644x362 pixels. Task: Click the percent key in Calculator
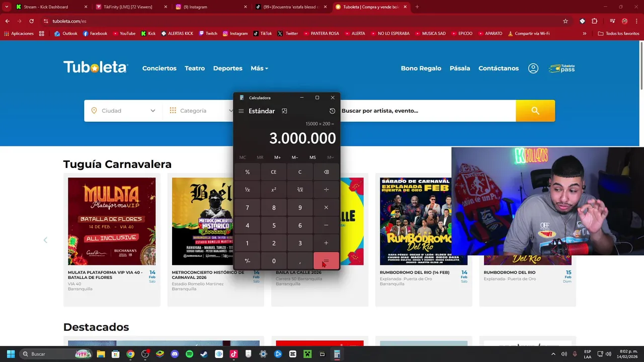pyautogui.click(x=248, y=172)
